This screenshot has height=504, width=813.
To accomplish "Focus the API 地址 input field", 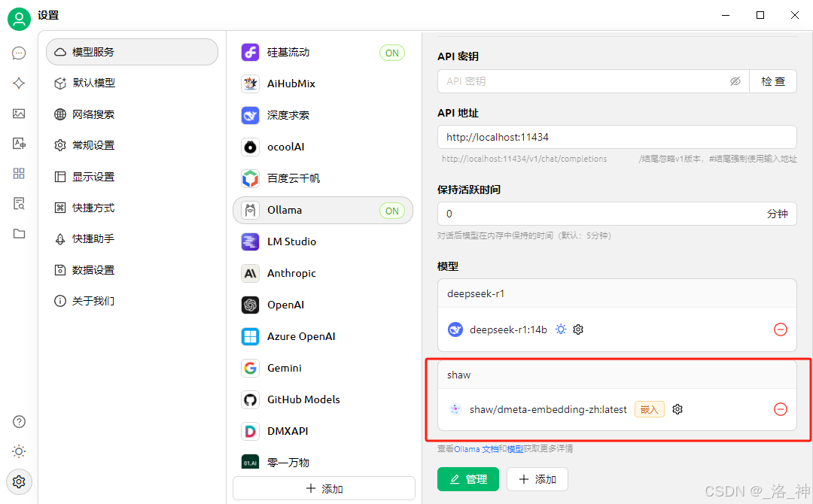I will [x=617, y=137].
